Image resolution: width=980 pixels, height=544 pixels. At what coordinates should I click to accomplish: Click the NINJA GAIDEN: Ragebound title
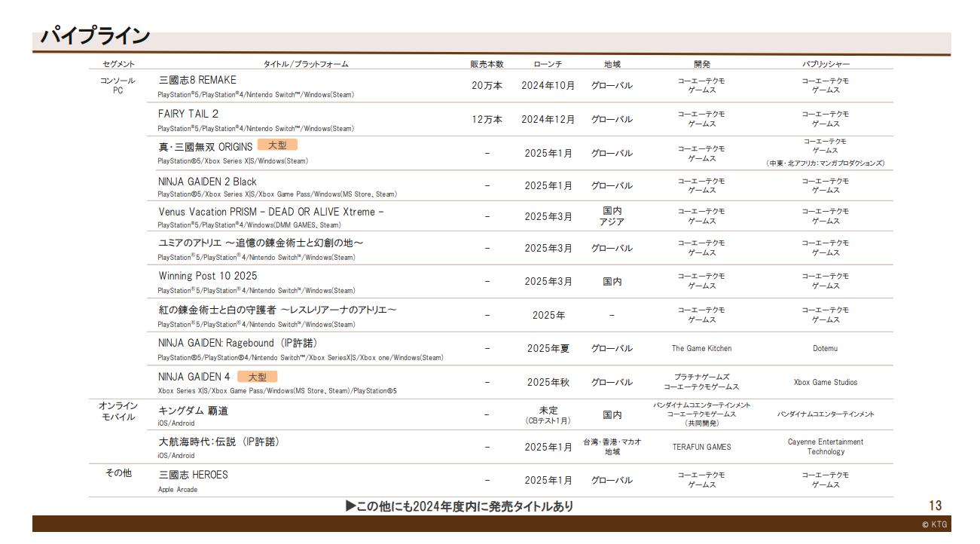coord(237,343)
